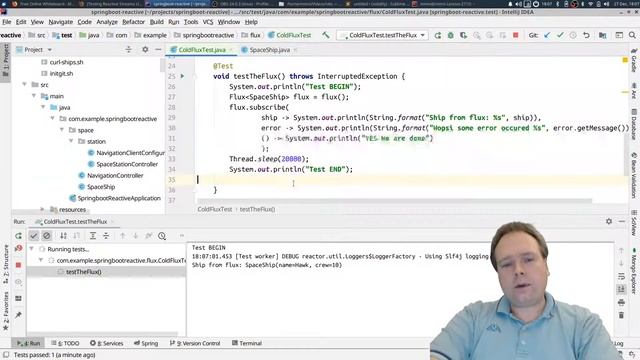This screenshot has width=640, height=360.
Task: Click the Run panel layout icon
Action: point(18,298)
